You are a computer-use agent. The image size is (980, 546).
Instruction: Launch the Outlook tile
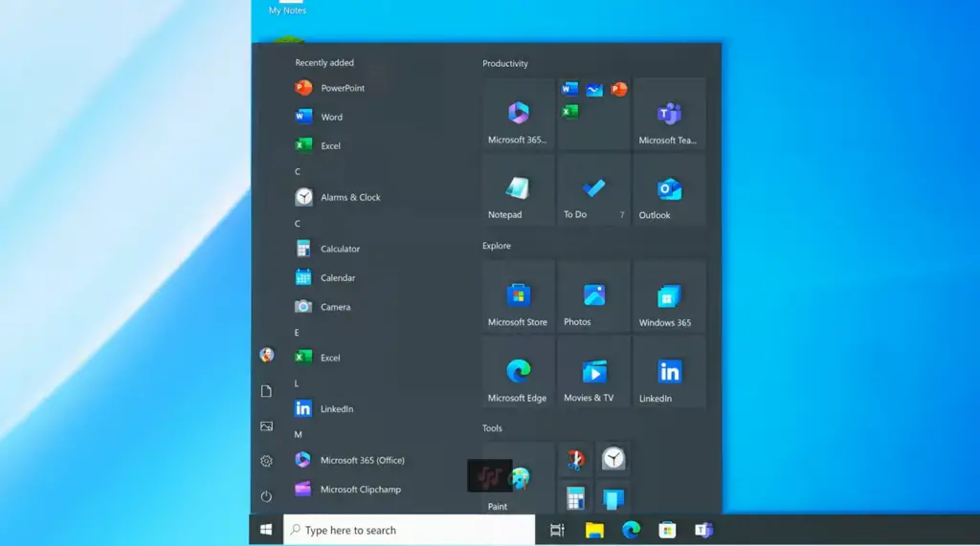pos(669,190)
